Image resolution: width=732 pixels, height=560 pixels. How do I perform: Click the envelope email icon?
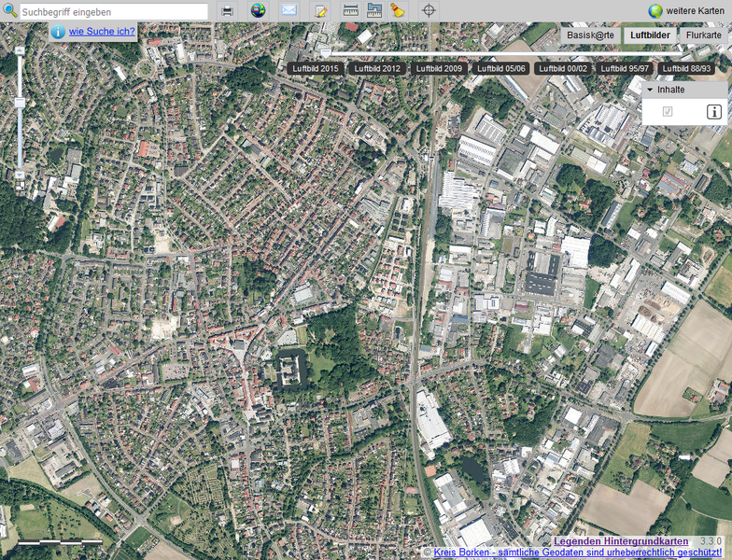pyautogui.click(x=289, y=10)
